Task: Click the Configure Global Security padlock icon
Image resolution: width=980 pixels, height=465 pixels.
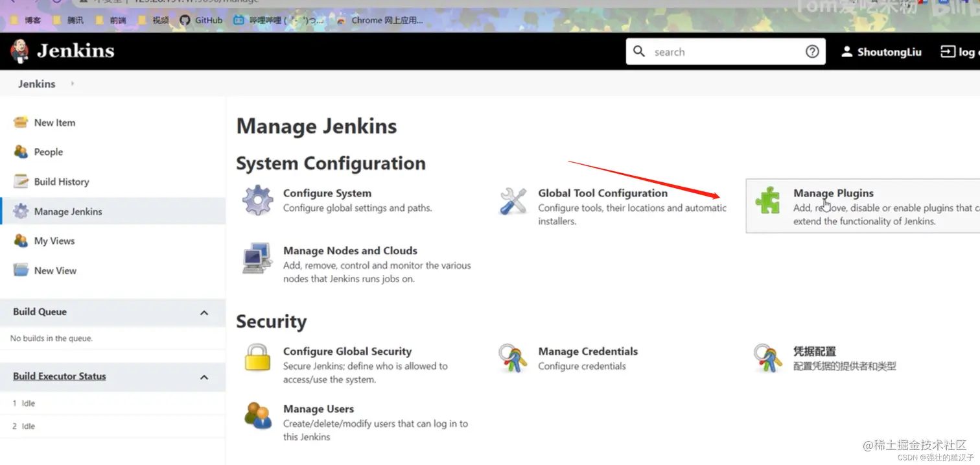Action: [257, 358]
